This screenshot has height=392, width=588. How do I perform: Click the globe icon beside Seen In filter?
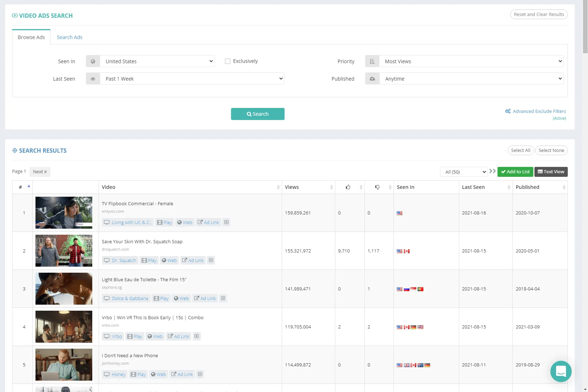coord(93,61)
